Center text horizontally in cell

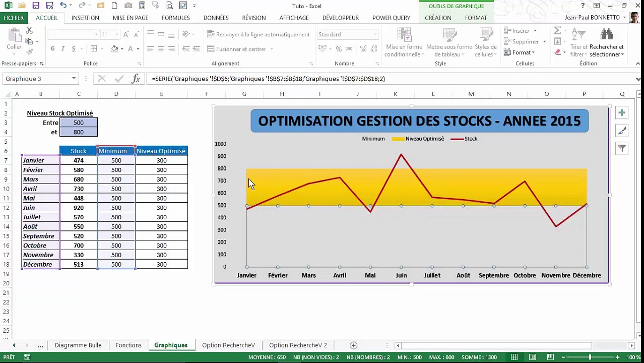coord(161,49)
